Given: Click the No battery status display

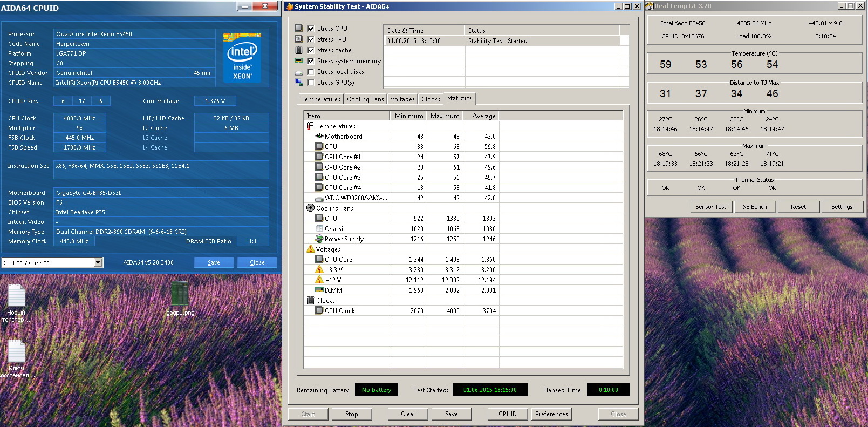Looking at the screenshot, I should pyautogui.click(x=377, y=390).
